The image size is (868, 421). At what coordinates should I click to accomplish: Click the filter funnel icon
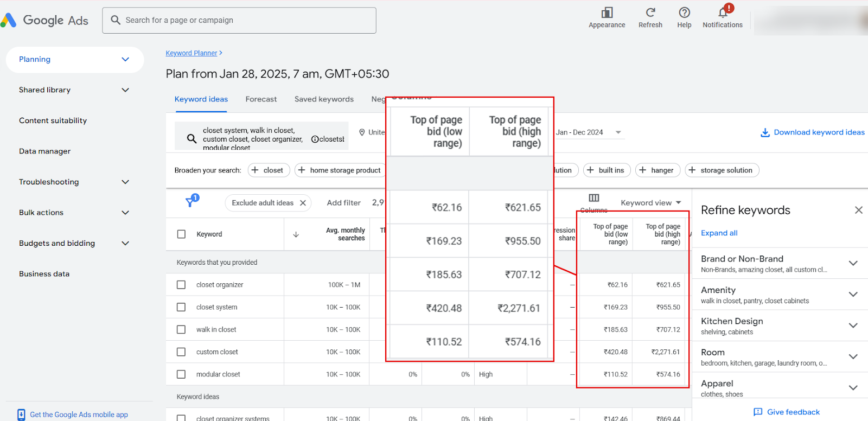[x=191, y=202]
